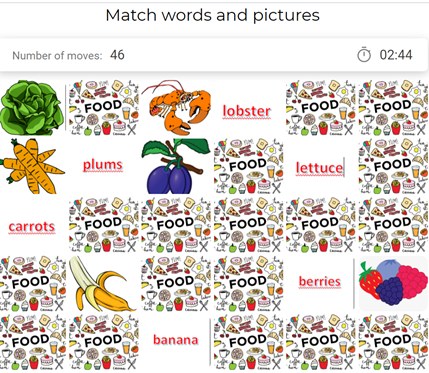Select the 'banana' word card
This screenshot has height=373, width=429.
(176, 340)
